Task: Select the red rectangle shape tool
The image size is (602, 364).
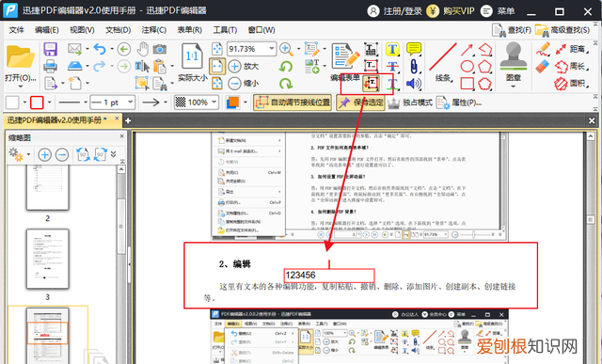Action: 467,83
